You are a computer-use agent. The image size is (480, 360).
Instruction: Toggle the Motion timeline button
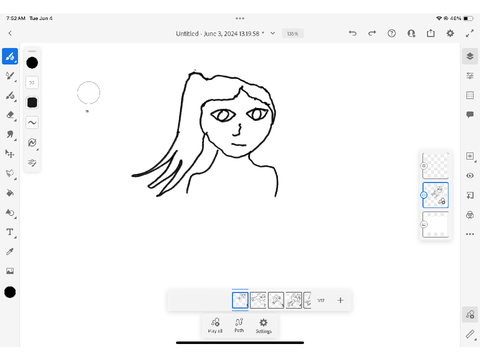pyautogui.click(x=470, y=314)
